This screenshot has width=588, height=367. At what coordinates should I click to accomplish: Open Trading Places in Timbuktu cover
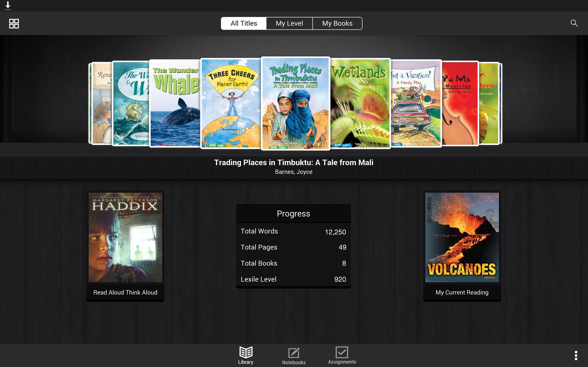coord(295,103)
